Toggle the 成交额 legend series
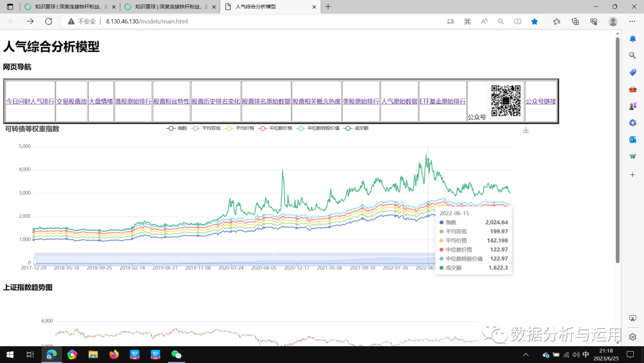Image resolution: width=644 pixels, height=363 pixels. [357, 128]
